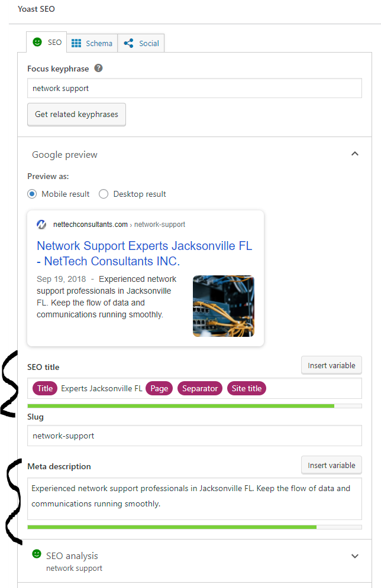Image resolution: width=381 pixels, height=588 pixels.
Task: Select the Mobile result radio button
Action: tap(31, 194)
